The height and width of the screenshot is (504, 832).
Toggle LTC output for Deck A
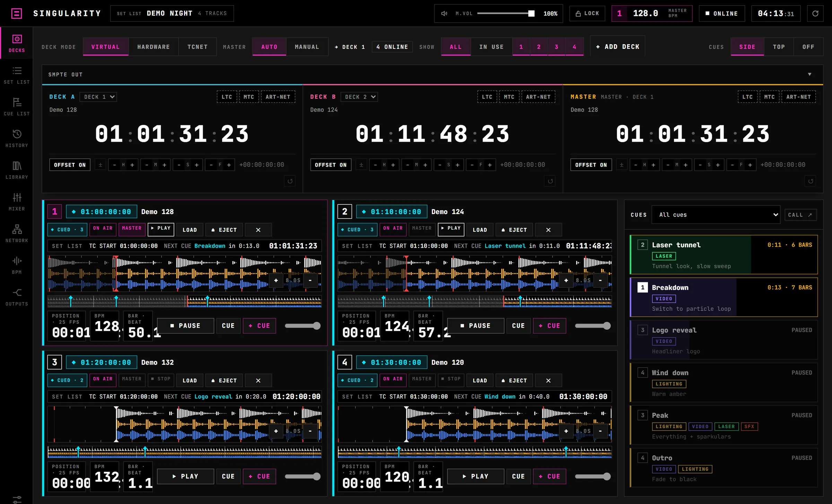(x=227, y=97)
